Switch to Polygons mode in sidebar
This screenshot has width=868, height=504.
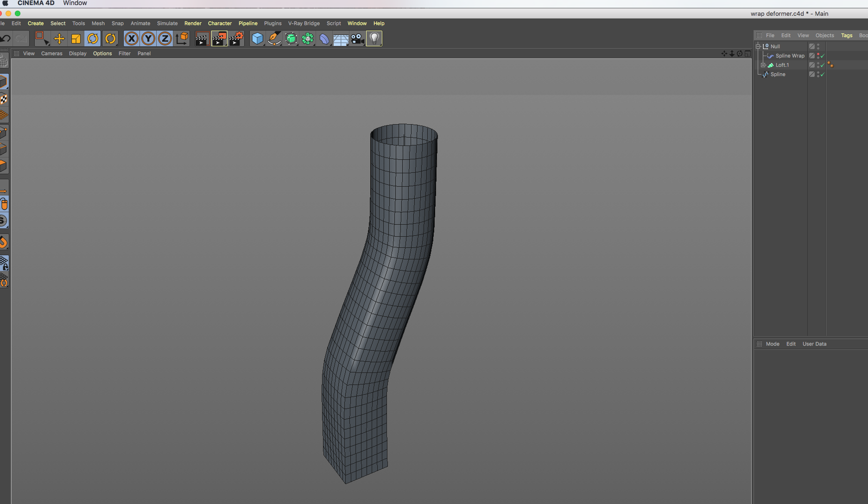(x=4, y=166)
